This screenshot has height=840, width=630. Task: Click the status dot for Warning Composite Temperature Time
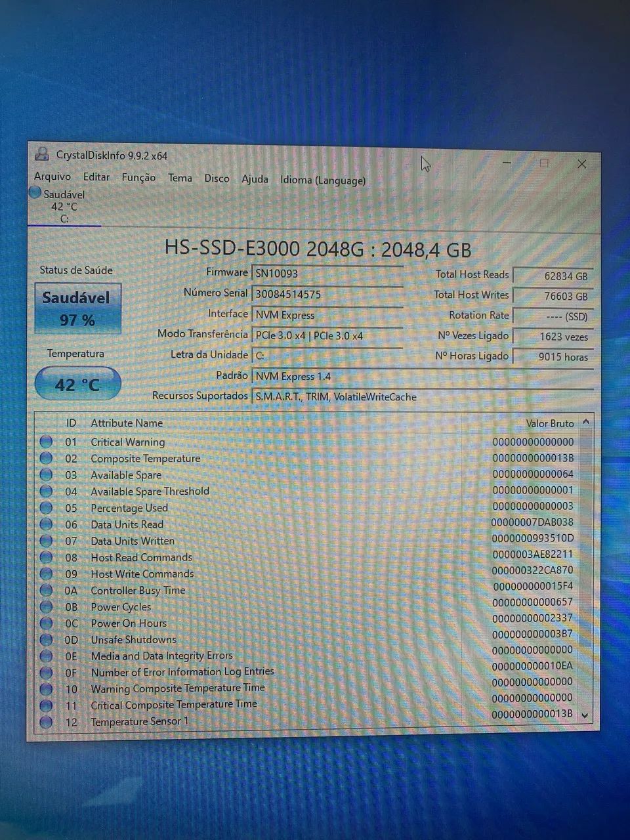point(46,689)
